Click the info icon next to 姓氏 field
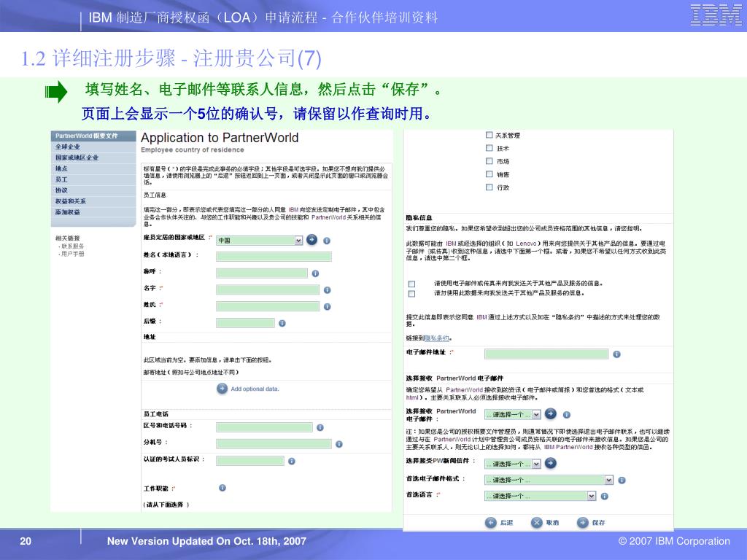This screenshot has height=560, width=747. click(x=328, y=307)
